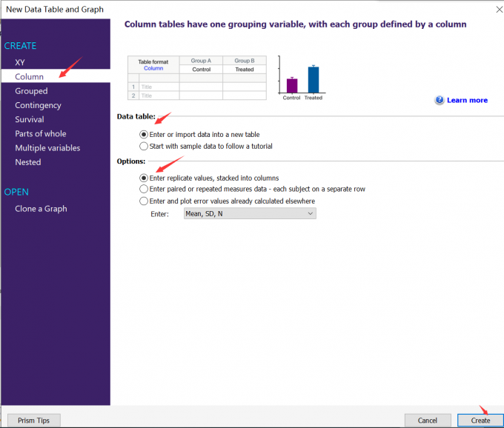Close the New Data Table dialog

(499, 10)
